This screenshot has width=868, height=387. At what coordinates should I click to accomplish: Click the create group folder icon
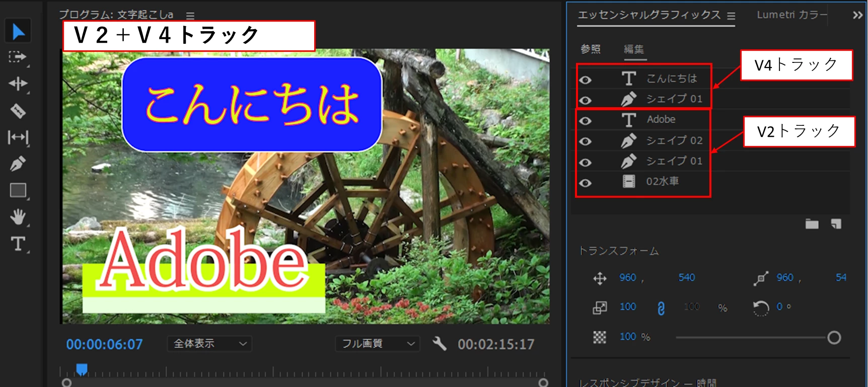tap(812, 224)
